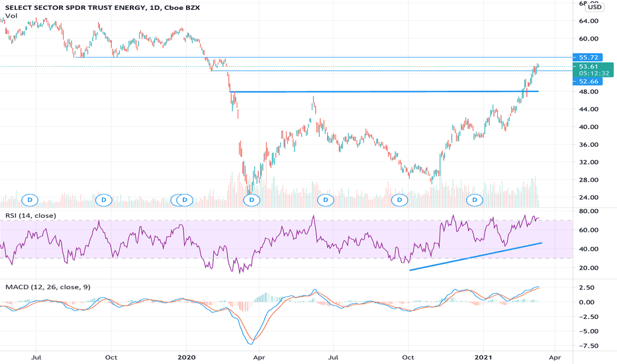Screen dimensions: 617x364
Task: Click the 80.00 RSI scale label
Action: click(x=589, y=211)
